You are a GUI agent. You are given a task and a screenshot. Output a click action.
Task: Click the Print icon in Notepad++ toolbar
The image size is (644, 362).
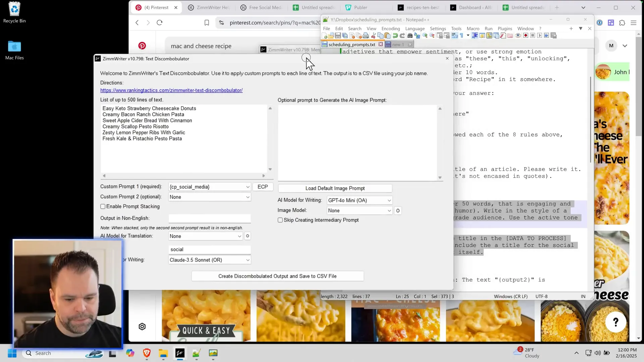point(366,36)
